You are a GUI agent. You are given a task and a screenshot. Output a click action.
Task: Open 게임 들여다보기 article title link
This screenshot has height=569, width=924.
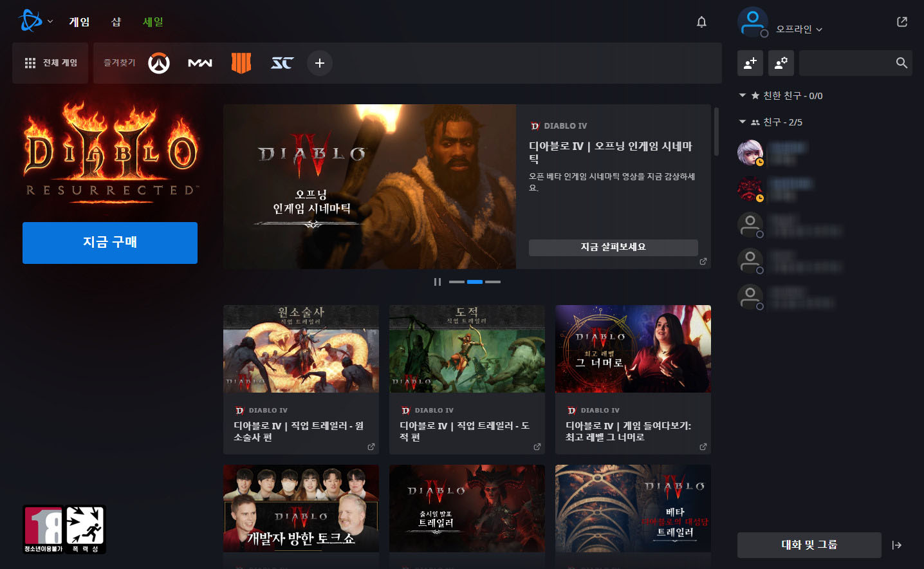click(x=628, y=431)
